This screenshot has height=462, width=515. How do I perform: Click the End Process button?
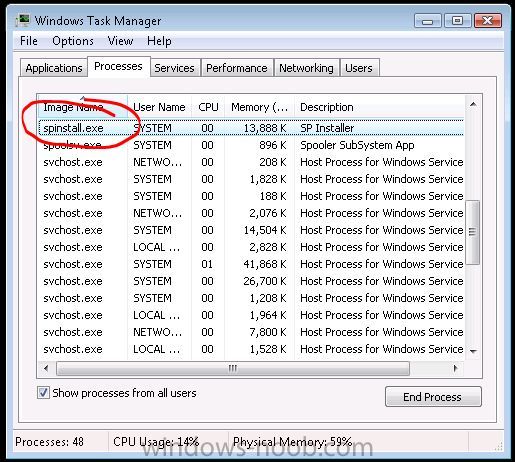tap(433, 397)
